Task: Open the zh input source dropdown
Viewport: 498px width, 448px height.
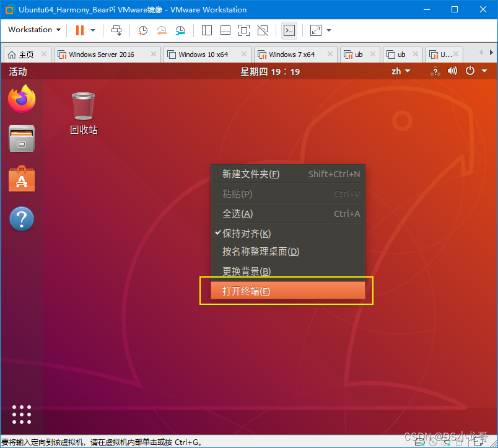Action: 400,71
